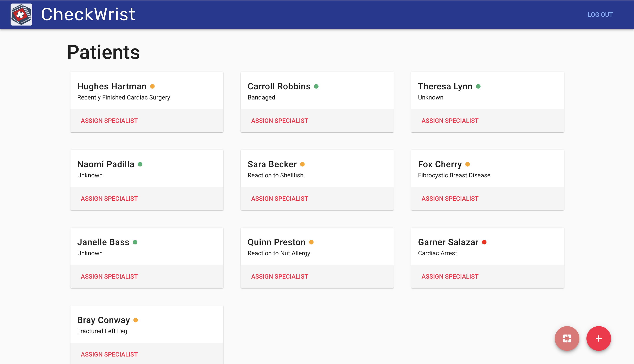Assign a specialist for Bray Conway
634x364 pixels.
coord(109,354)
